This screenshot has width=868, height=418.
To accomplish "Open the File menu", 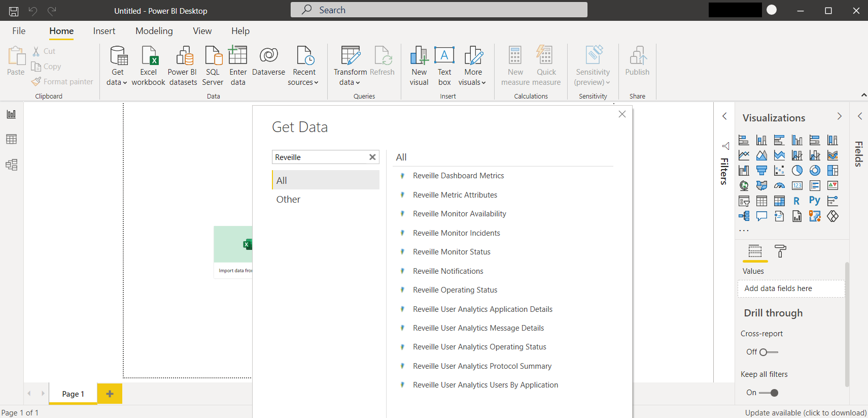I will point(19,31).
